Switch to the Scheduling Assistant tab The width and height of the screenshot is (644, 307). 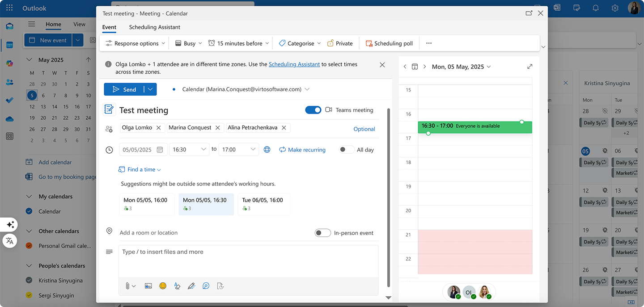(155, 27)
